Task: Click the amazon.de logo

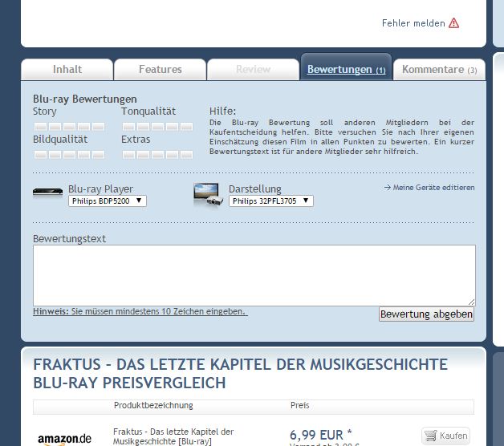Action: [64, 439]
